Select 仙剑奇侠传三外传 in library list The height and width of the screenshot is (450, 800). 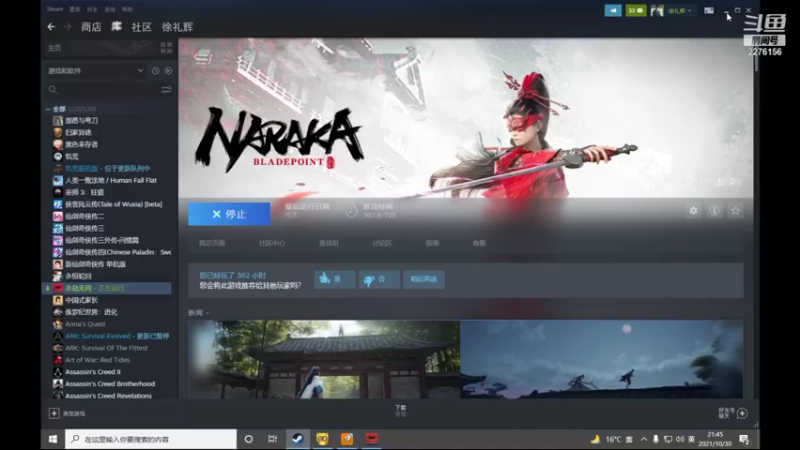coord(102,240)
